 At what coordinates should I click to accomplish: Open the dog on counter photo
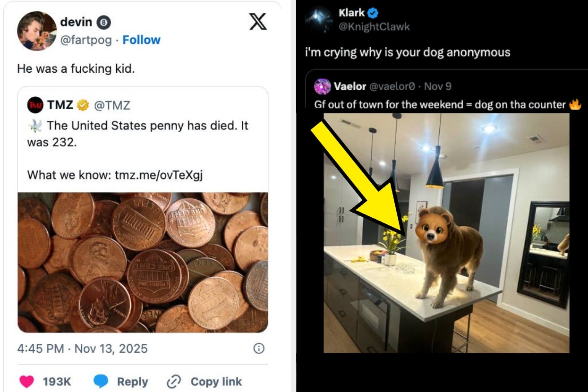(x=446, y=233)
